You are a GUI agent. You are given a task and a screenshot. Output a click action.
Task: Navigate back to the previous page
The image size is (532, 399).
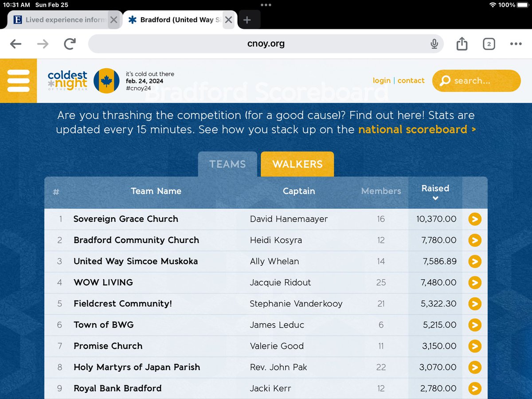pos(16,44)
